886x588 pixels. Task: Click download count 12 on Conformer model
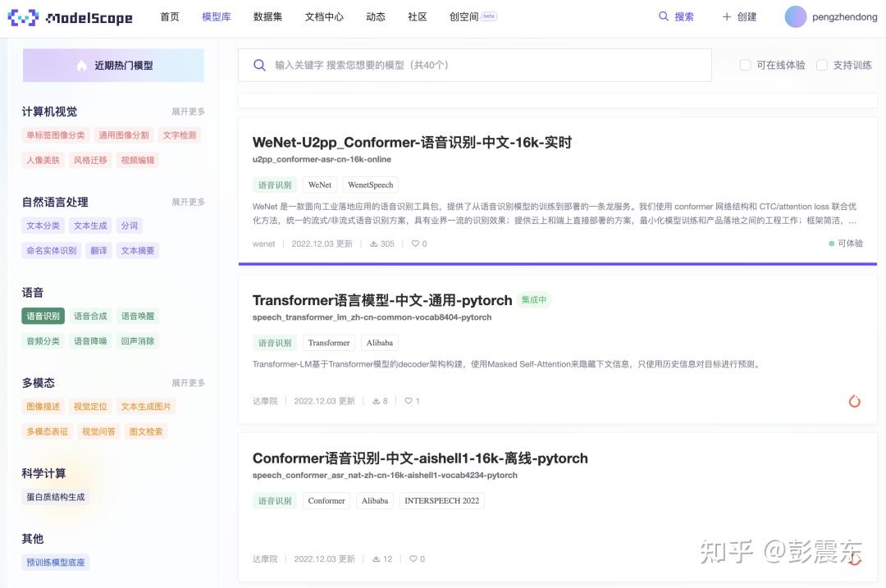(382, 559)
